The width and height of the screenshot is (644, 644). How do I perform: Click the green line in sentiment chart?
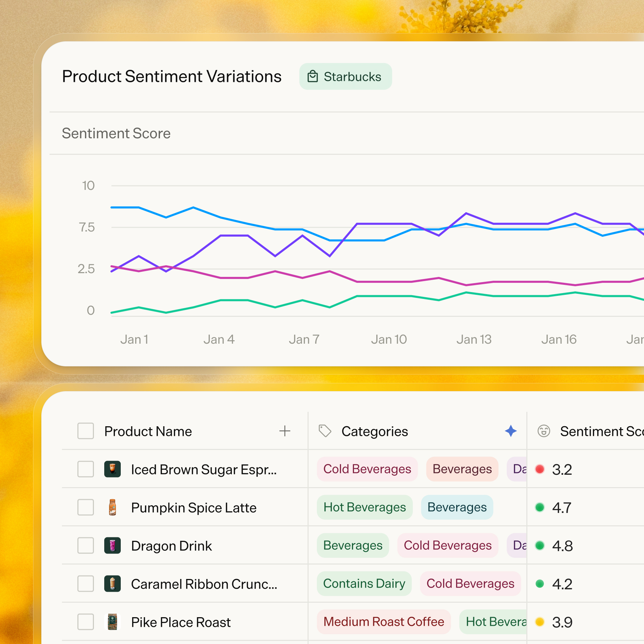click(x=384, y=296)
